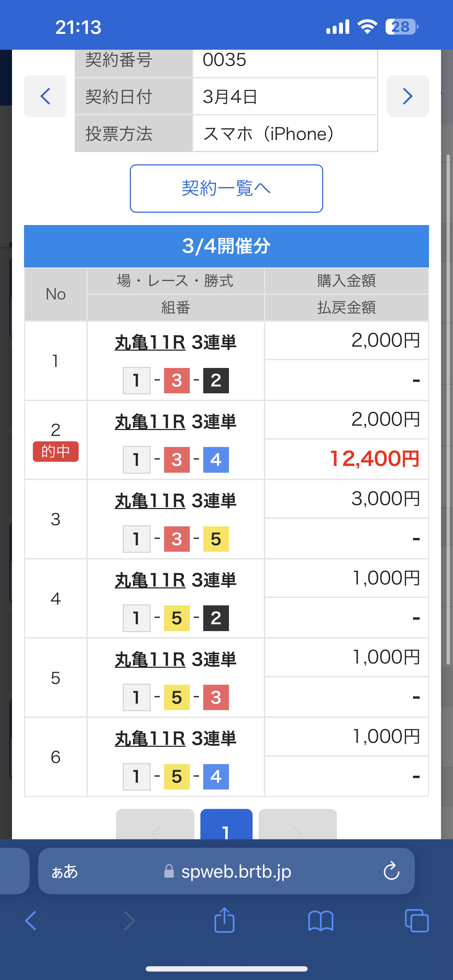Tap the spweb.brtb.jp address bar
The image size is (453, 980).
click(x=236, y=871)
